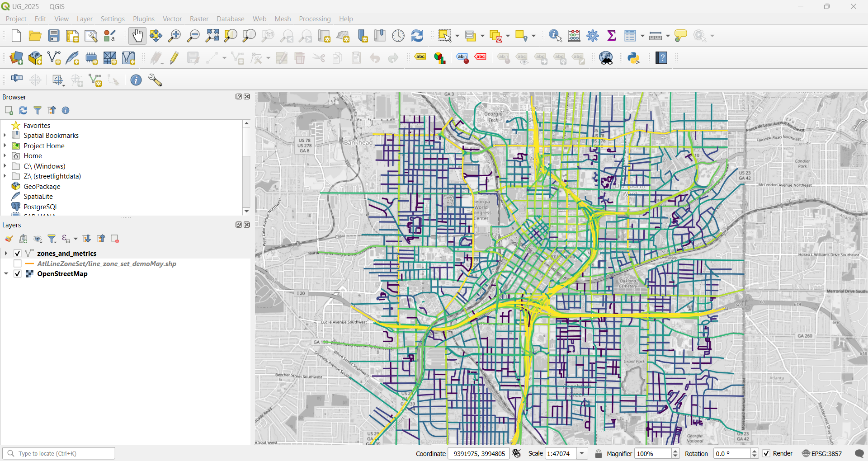Open a project with the folder icon
The image size is (868, 461).
(x=35, y=36)
